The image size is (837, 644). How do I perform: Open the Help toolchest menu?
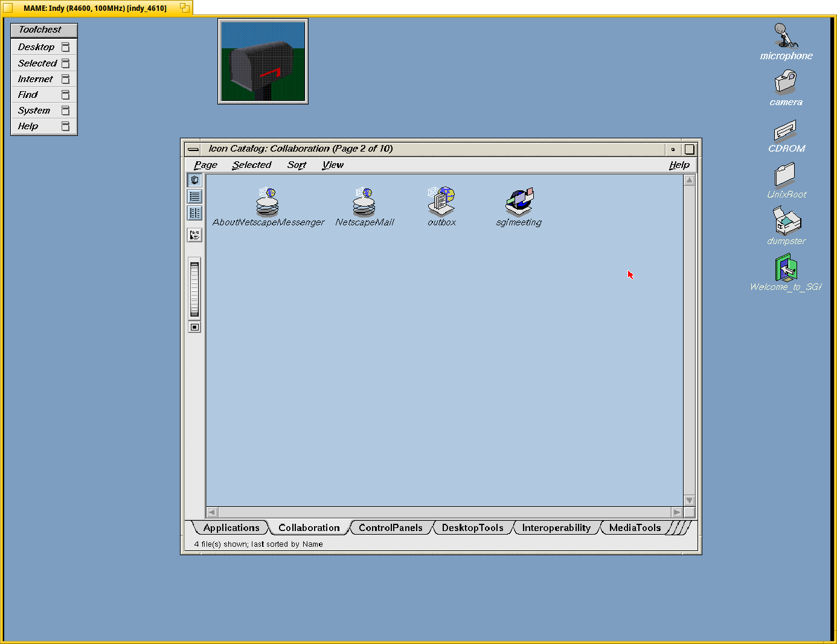pyautogui.click(x=44, y=126)
